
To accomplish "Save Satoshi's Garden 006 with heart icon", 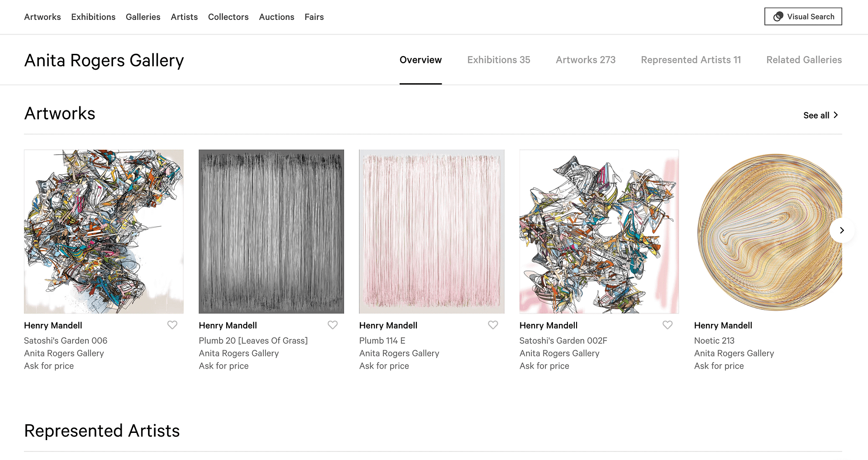I will pos(172,325).
